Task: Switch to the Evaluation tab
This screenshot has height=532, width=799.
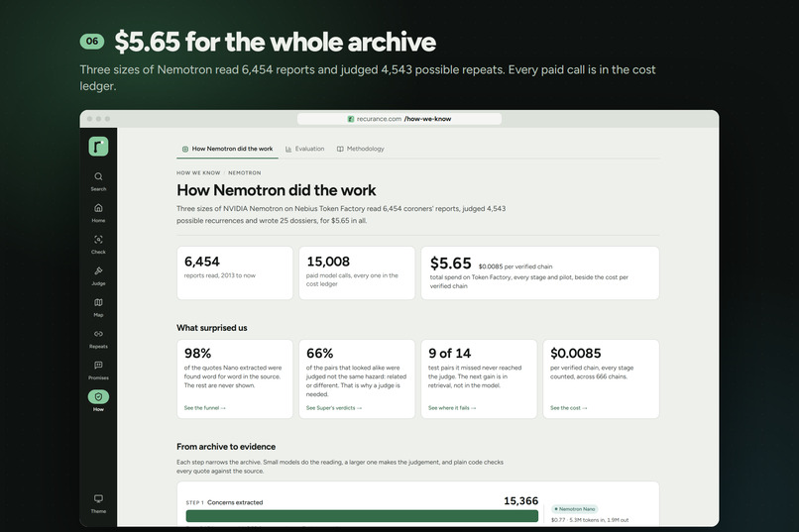Action: 304,149
